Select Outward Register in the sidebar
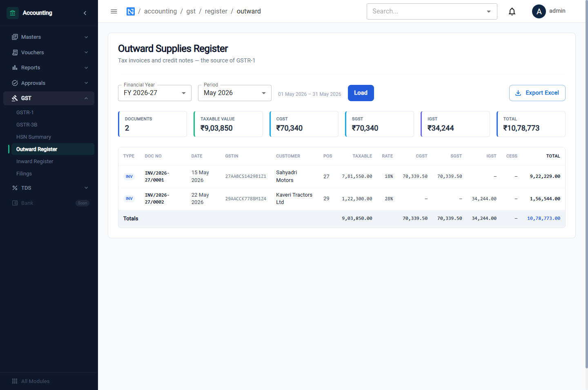 (53, 149)
